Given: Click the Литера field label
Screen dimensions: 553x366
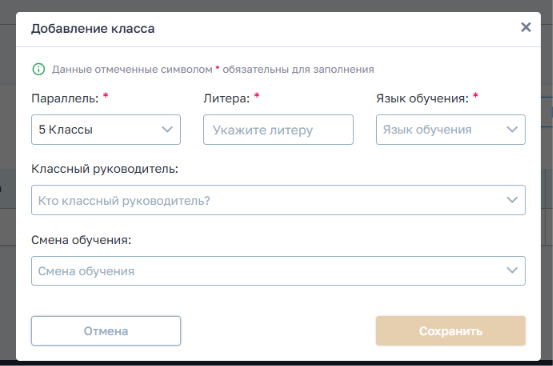Looking at the screenshot, I should 226,98.
